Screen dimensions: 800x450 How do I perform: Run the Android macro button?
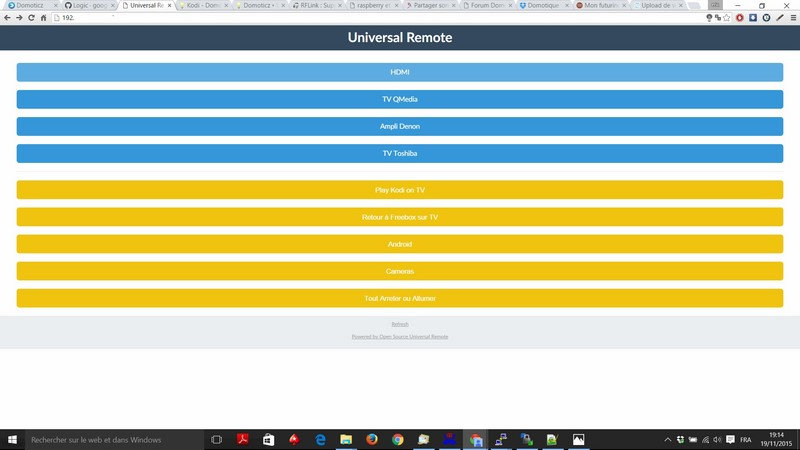[x=399, y=244]
